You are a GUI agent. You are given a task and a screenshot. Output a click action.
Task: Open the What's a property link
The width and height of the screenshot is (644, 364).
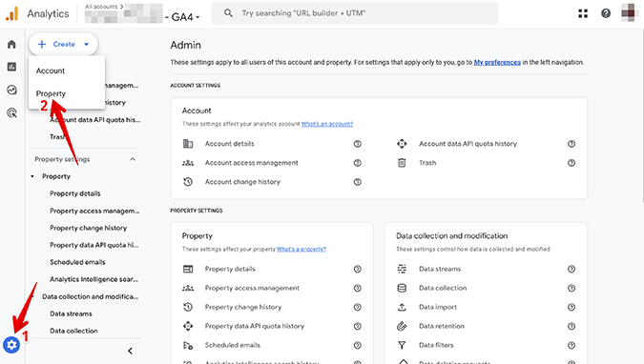coord(301,249)
